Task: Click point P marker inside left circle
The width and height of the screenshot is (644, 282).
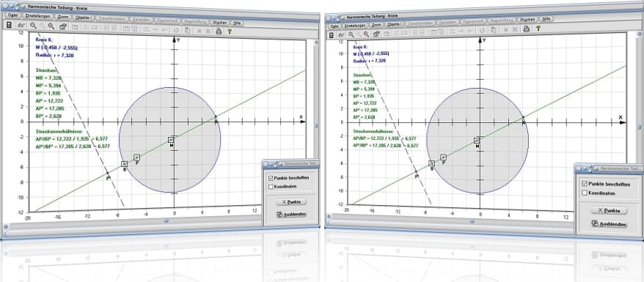Action: point(136,157)
